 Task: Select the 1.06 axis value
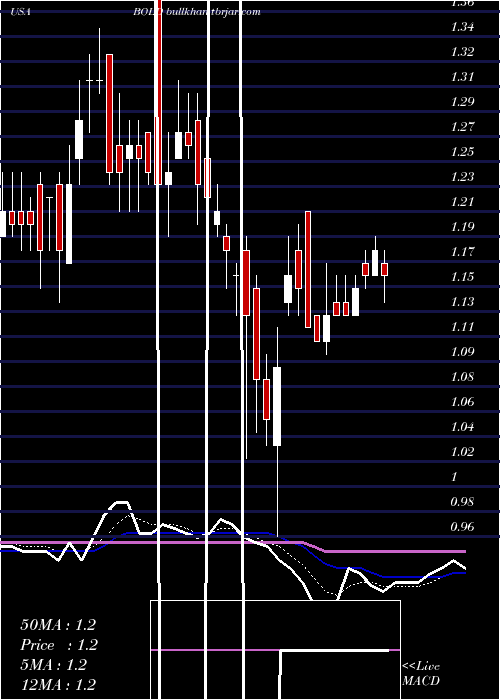pos(462,402)
